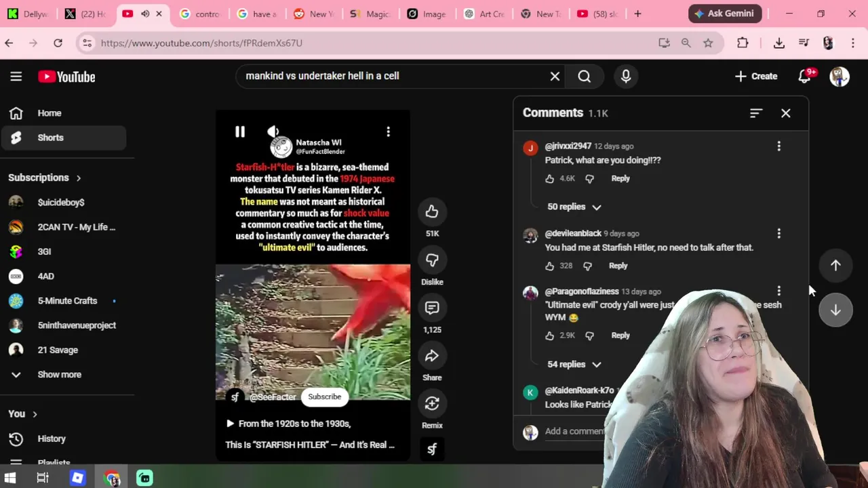This screenshot has width=868, height=488.
Task: Switch to the Image browser tab
Action: 427,14
